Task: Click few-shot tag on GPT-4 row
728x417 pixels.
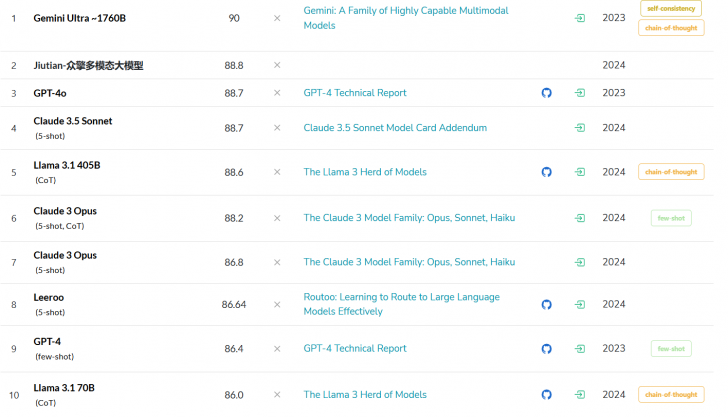Action: click(671, 349)
